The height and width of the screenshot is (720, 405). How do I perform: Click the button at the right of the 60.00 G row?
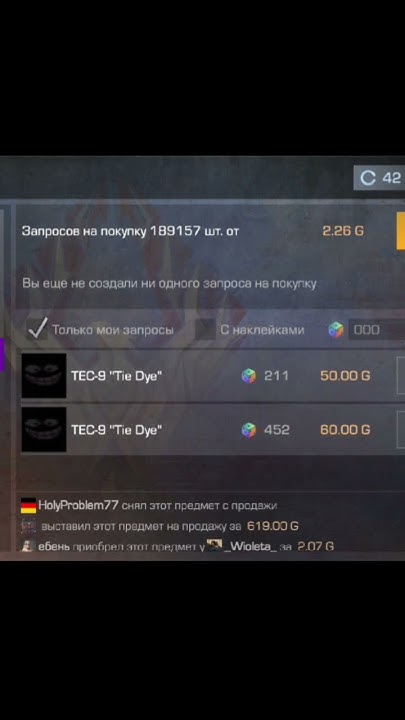[400, 429]
